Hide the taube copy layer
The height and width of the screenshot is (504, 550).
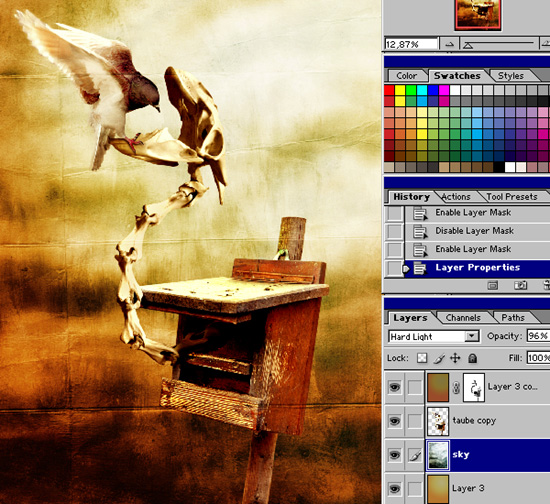395,421
